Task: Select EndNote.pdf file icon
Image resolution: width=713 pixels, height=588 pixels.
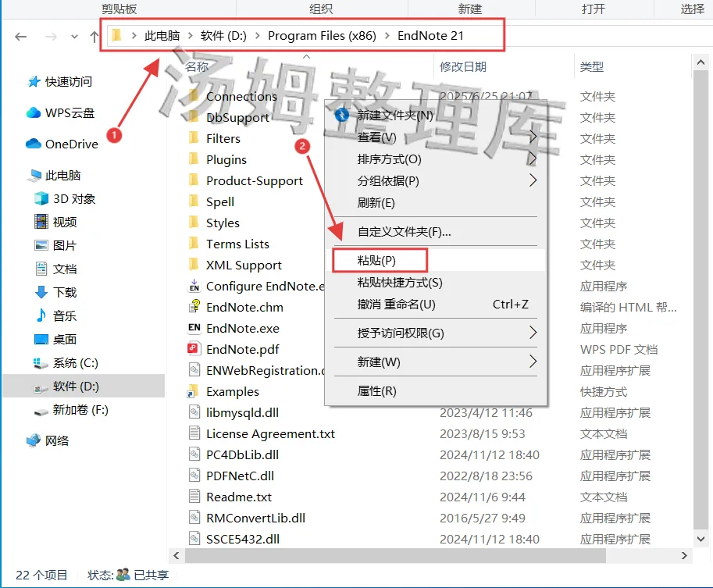Action: point(194,349)
